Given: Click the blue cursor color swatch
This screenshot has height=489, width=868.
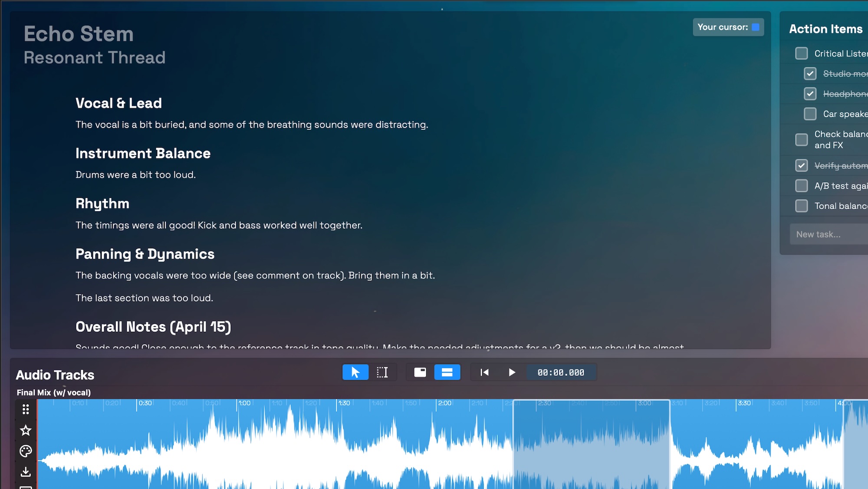Looking at the screenshot, I should (x=756, y=27).
